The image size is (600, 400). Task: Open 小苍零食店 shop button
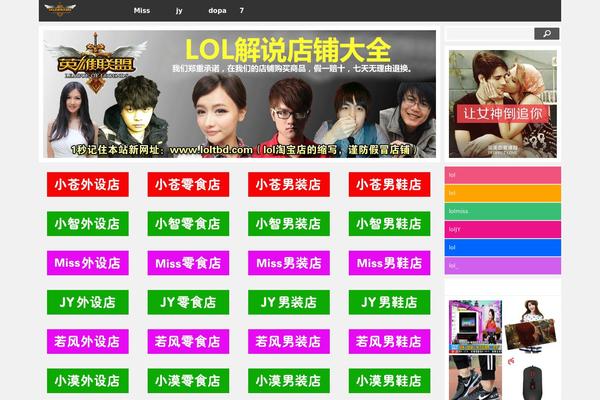(x=188, y=184)
